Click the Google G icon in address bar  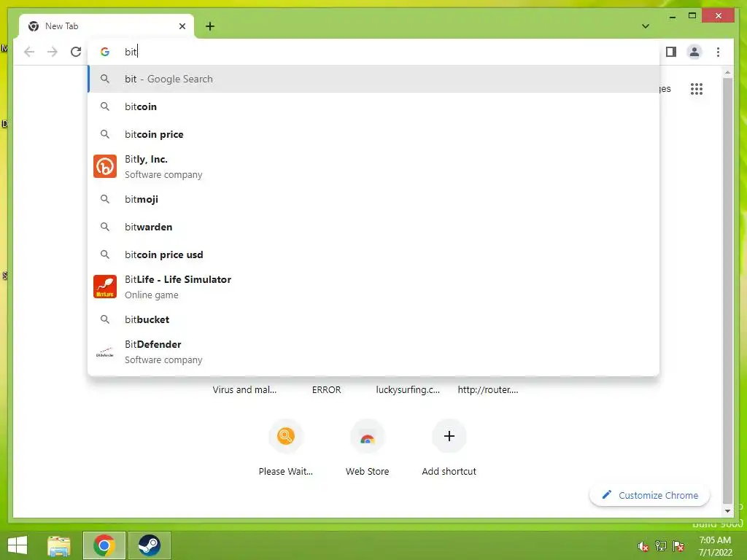[x=105, y=52]
